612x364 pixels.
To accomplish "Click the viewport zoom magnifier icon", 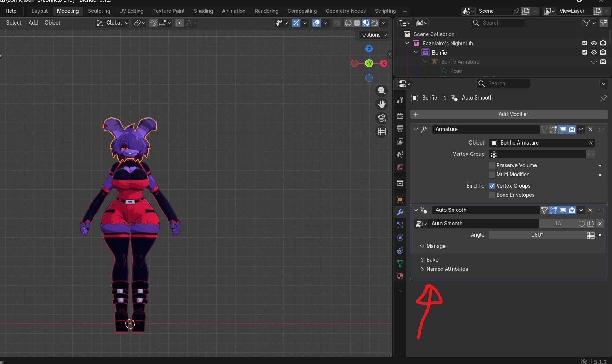I will pyautogui.click(x=382, y=90).
